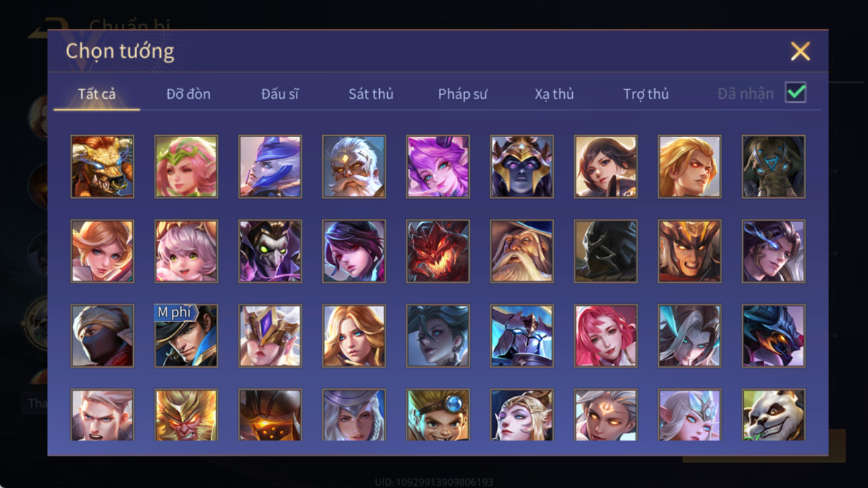868x488 pixels.
Task: Show the 'Xạ thủ' heroes tab
Action: click(x=554, y=94)
